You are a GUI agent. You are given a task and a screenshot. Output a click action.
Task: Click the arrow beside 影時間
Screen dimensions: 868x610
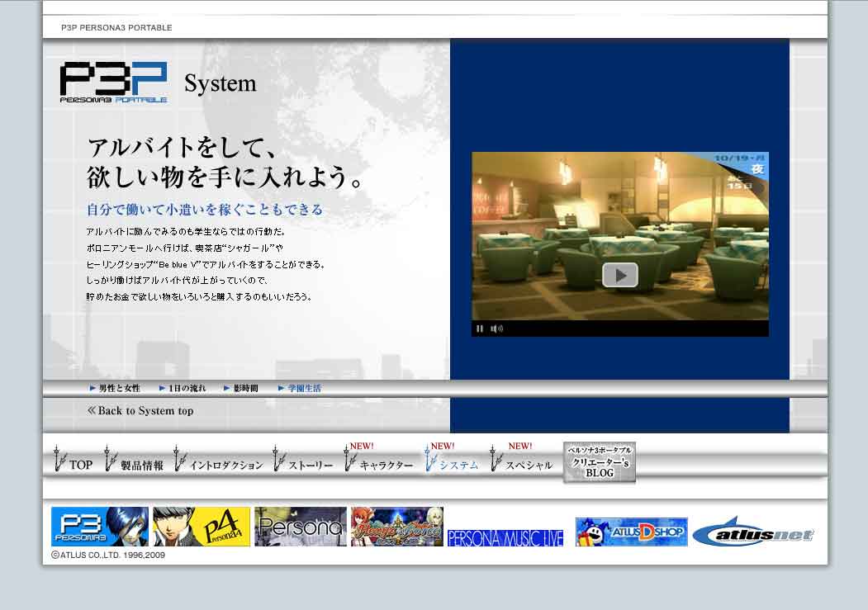pyautogui.click(x=226, y=388)
